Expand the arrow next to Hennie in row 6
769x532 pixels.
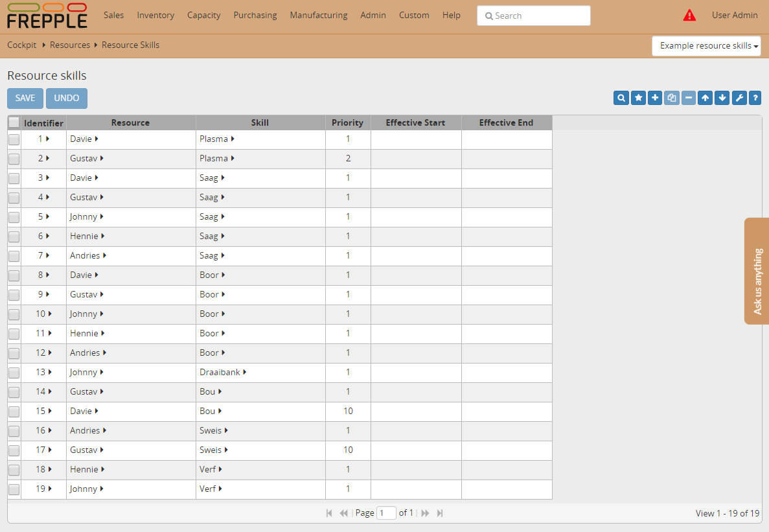click(103, 237)
